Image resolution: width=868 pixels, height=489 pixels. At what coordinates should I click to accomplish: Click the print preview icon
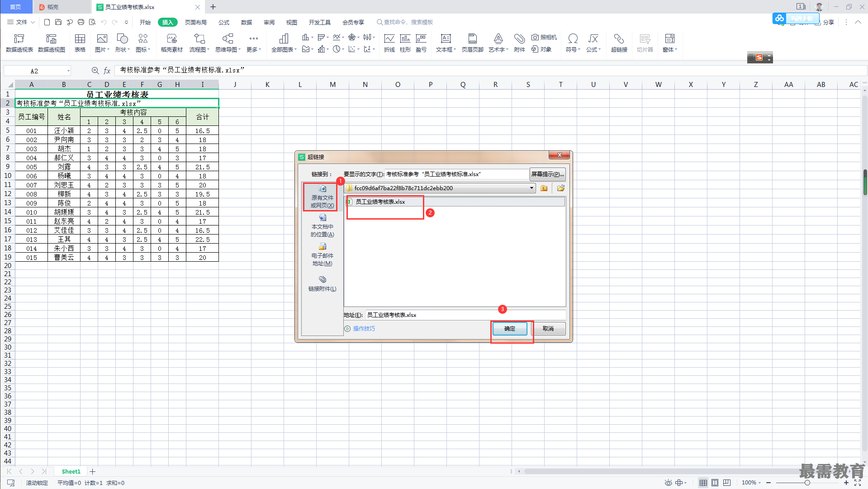click(x=92, y=22)
